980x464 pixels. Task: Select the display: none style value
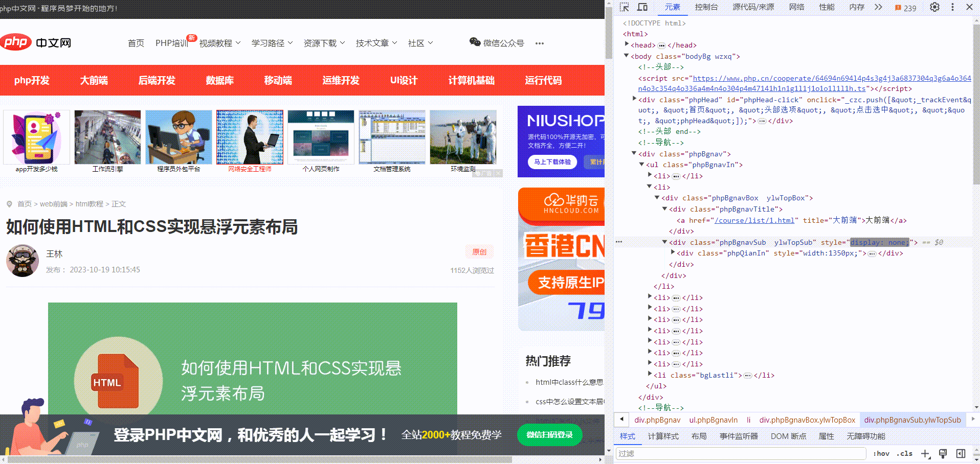coord(879,242)
